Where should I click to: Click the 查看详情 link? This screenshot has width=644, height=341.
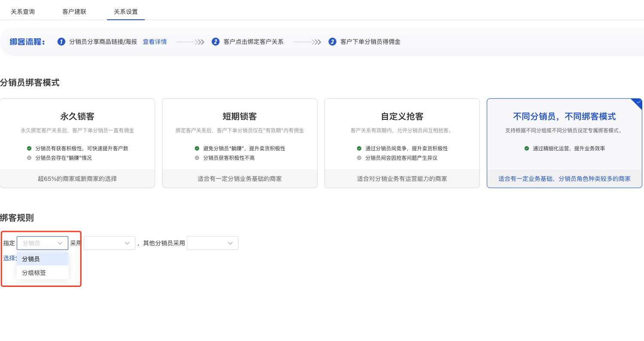[155, 42]
